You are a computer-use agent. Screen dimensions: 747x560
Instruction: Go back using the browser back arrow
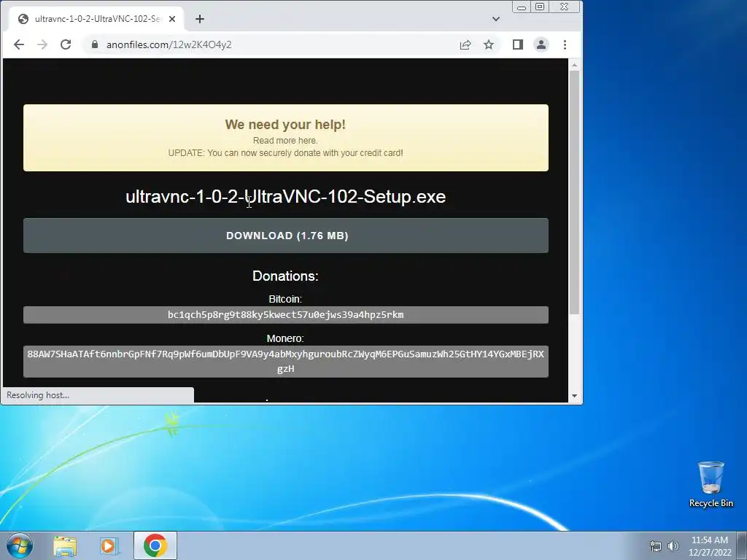click(x=19, y=44)
